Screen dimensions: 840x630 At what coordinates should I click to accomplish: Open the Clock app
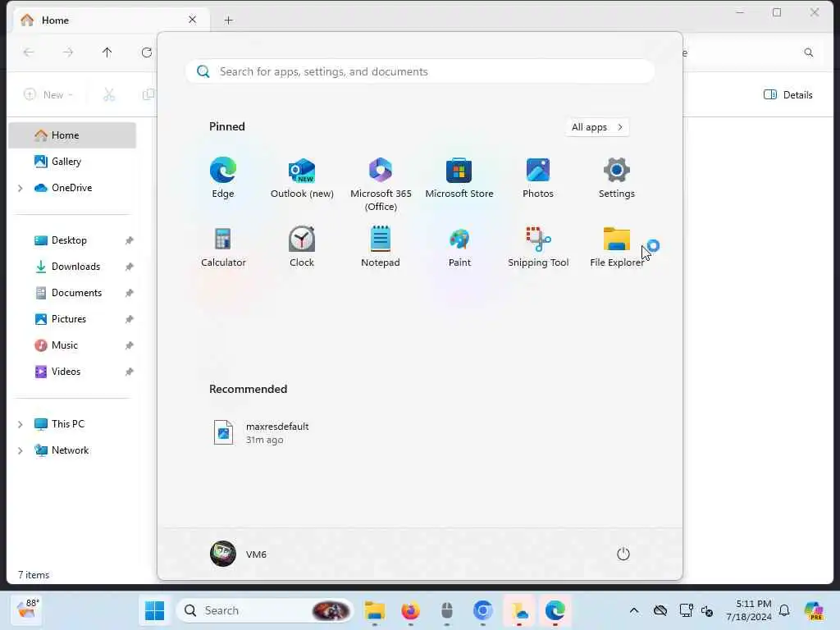coord(302,246)
